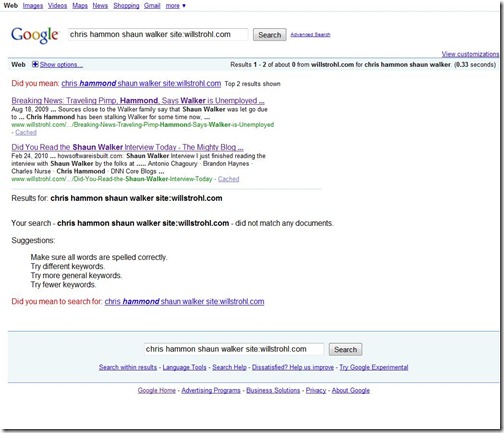Click the 'Web' label in the results bar
504x433 pixels.
tap(18, 65)
